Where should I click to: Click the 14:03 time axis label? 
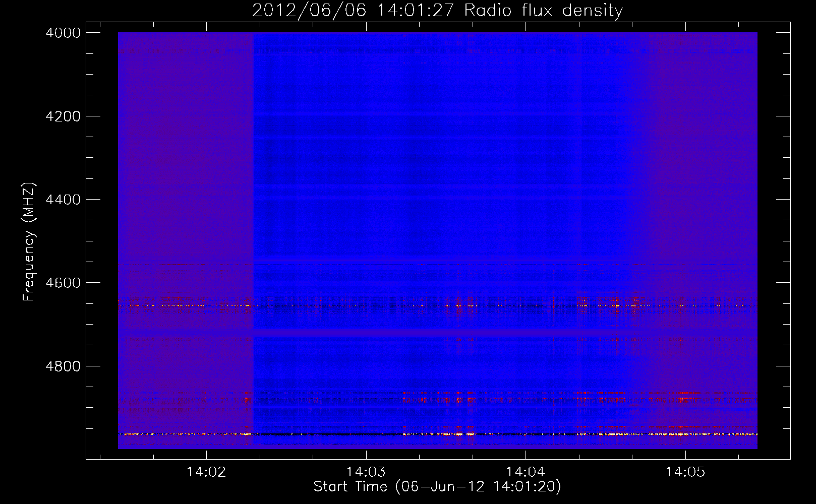click(x=366, y=472)
